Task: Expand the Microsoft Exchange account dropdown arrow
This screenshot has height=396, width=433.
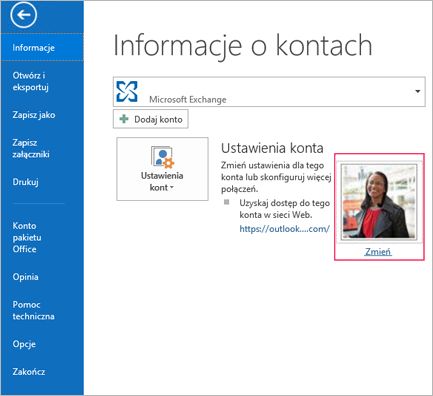Action: (418, 91)
